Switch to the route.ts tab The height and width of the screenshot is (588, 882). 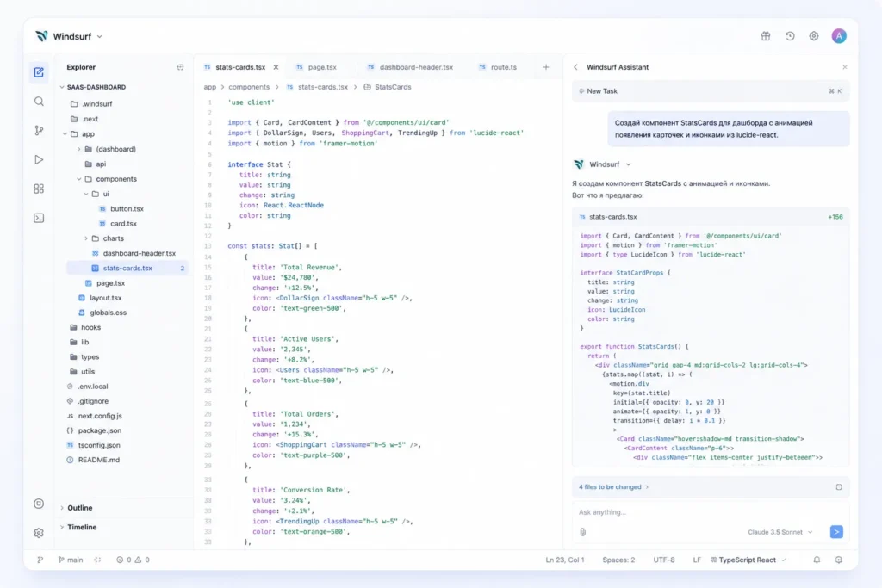pyautogui.click(x=498, y=67)
